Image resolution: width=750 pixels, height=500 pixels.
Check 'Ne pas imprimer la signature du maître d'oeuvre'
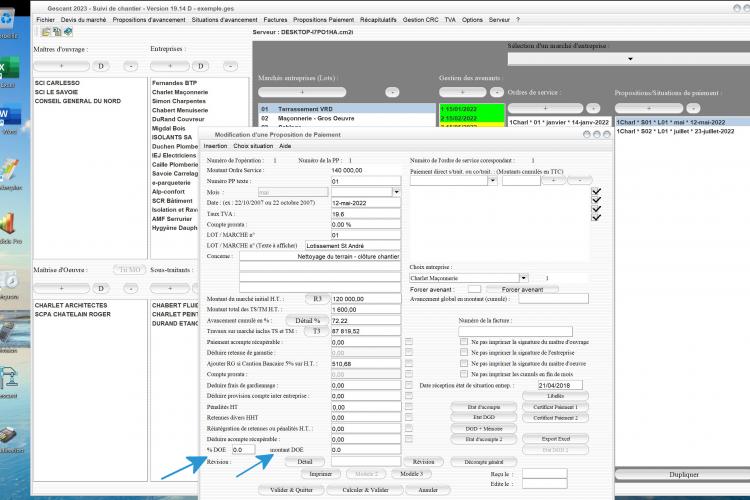click(x=463, y=363)
